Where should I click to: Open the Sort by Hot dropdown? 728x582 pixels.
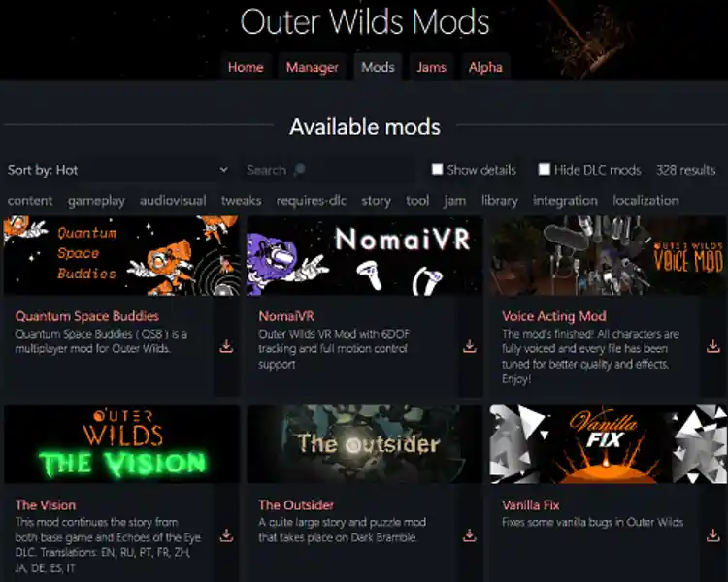117,170
